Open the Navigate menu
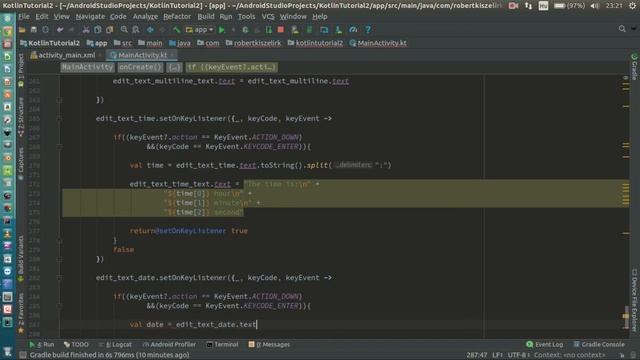640x360 pixels. [x=90, y=17]
